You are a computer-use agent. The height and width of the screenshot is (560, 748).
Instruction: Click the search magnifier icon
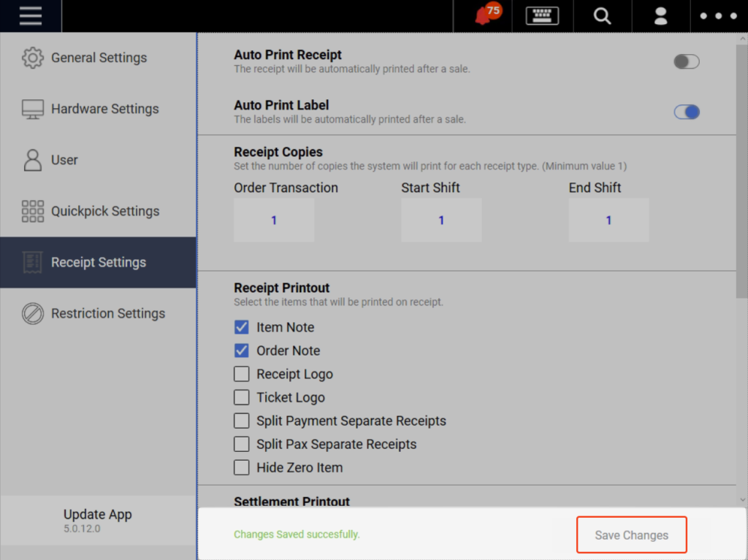point(602,16)
